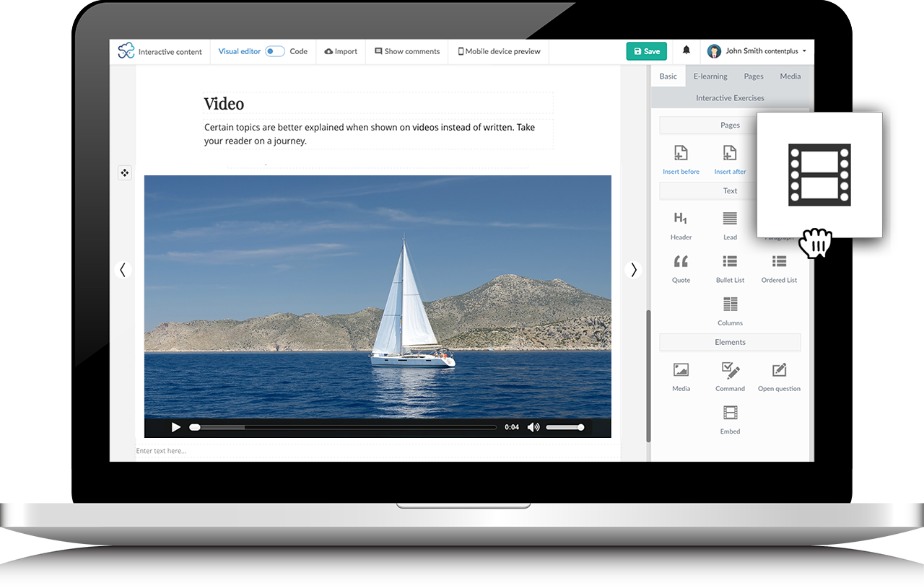Select the Embed element in the panel
The image size is (924, 588).
[730, 419]
